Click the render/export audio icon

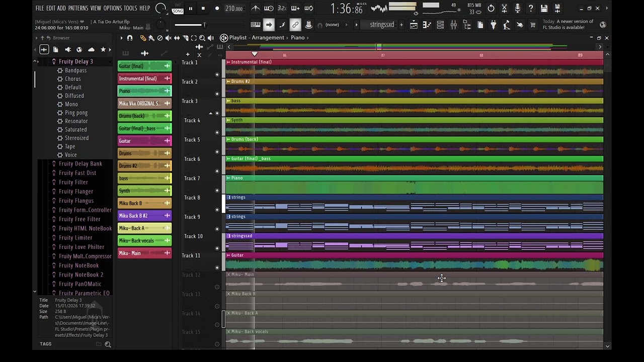557,8
